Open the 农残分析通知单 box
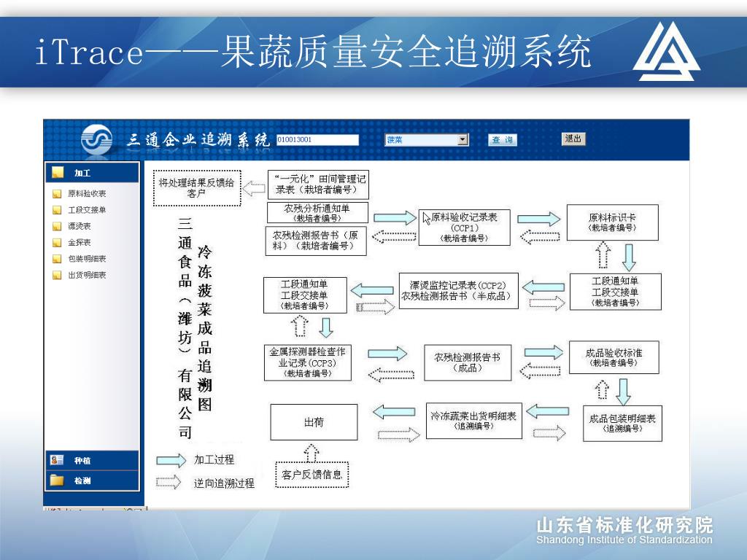This screenshot has height=560, width=747. click(317, 213)
